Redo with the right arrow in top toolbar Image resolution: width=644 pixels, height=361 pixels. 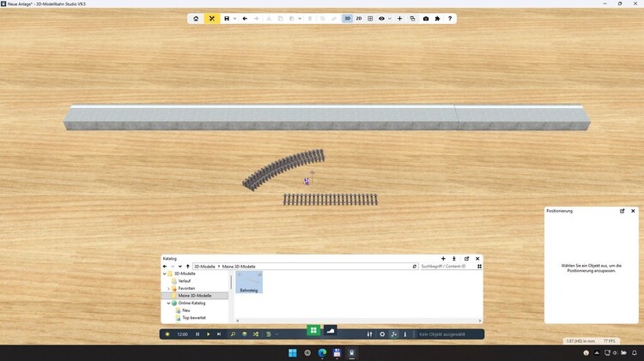[256, 19]
